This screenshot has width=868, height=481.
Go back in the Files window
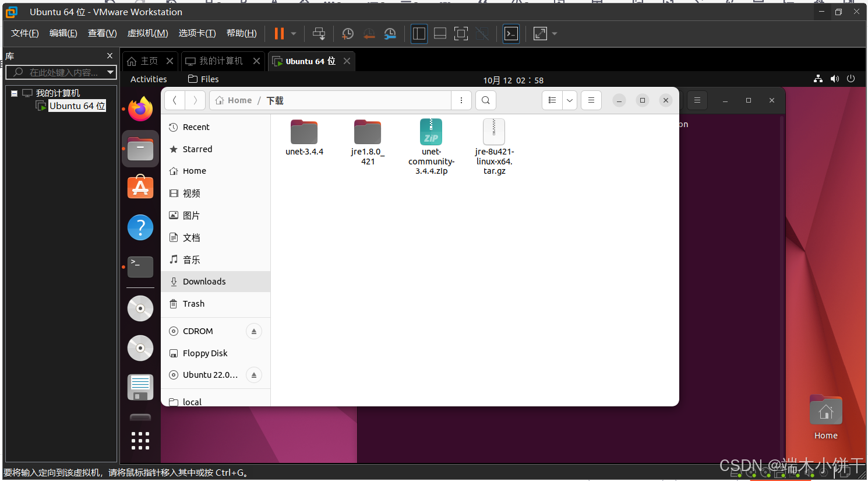(x=175, y=100)
